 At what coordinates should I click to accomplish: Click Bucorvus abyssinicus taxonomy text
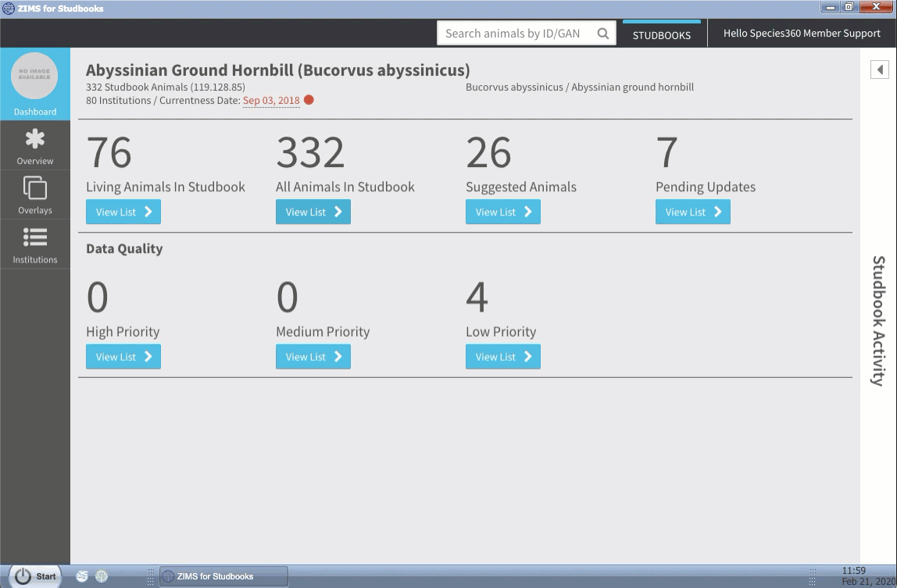click(x=580, y=87)
